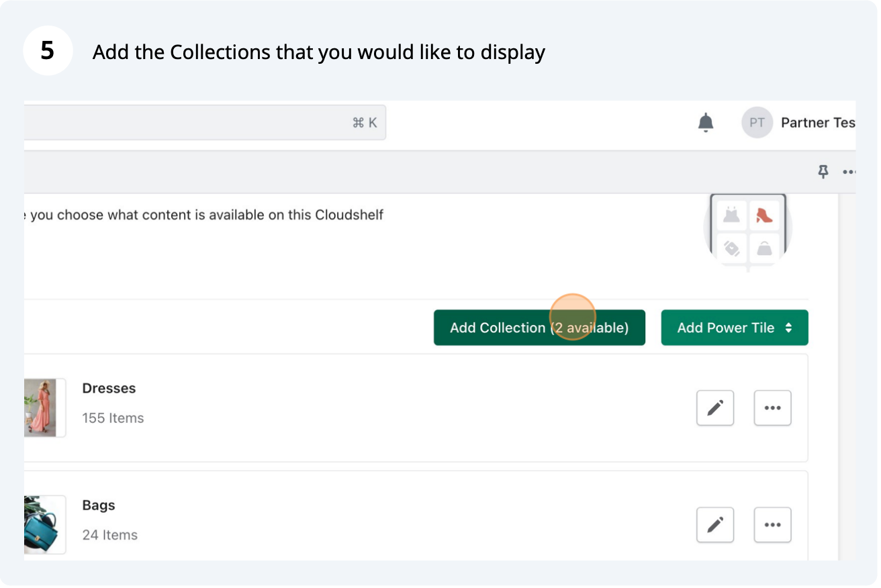Open the notifications bell
Image resolution: width=881 pixels, height=588 pixels.
[x=705, y=123]
